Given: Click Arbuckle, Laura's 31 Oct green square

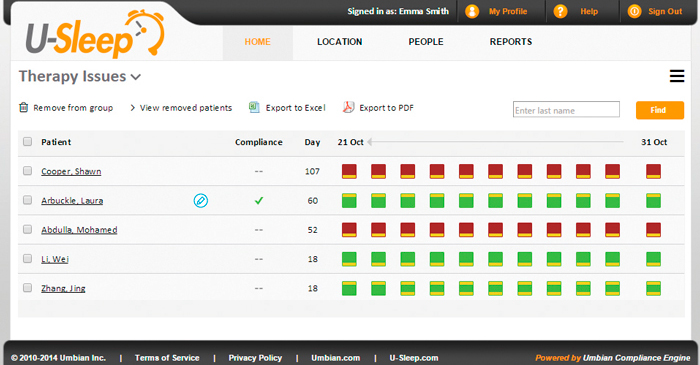Looking at the screenshot, I should pyautogui.click(x=654, y=201).
